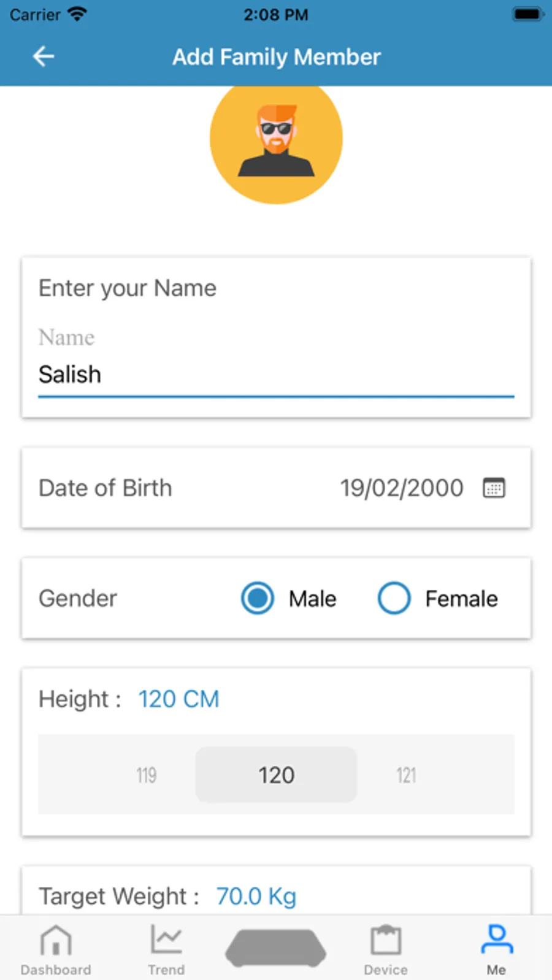Viewport: 552px width, 980px height.
Task: Tap the back arrow icon
Action: coord(44,56)
